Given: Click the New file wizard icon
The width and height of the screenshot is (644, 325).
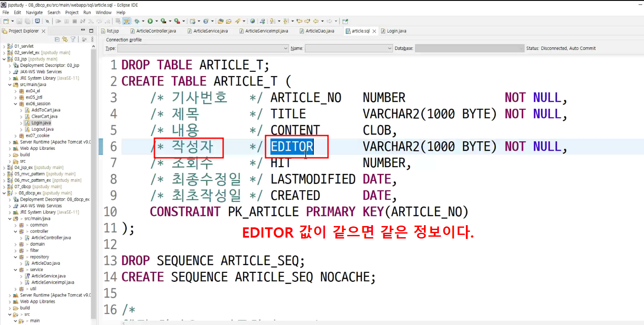Looking at the screenshot, I should click(5, 21).
